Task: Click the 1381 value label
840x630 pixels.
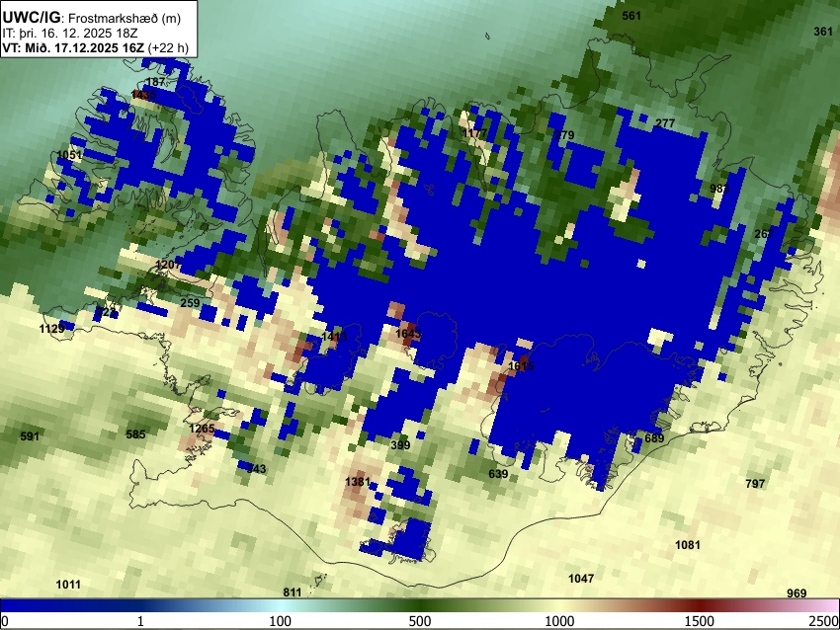Action: coord(358,482)
